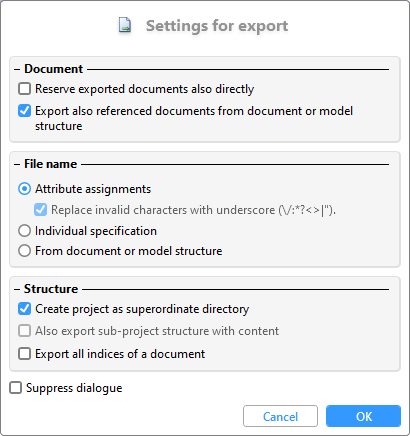
Task: Confirm export settings with OK
Action: pyautogui.click(x=363, y=416)
